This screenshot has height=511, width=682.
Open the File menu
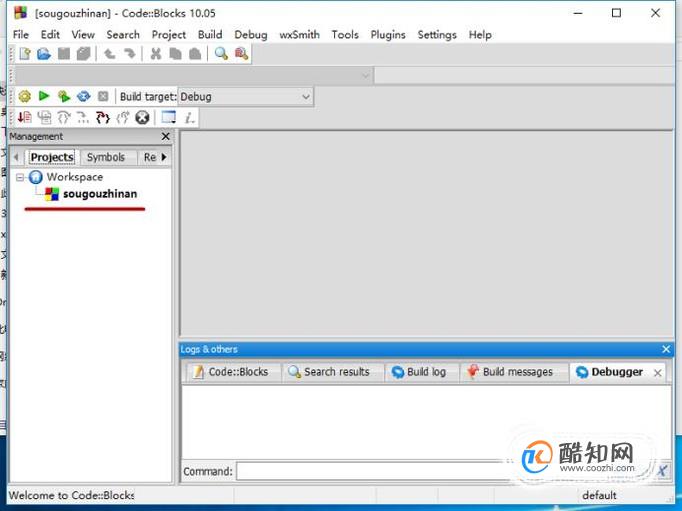coord(21,34)
